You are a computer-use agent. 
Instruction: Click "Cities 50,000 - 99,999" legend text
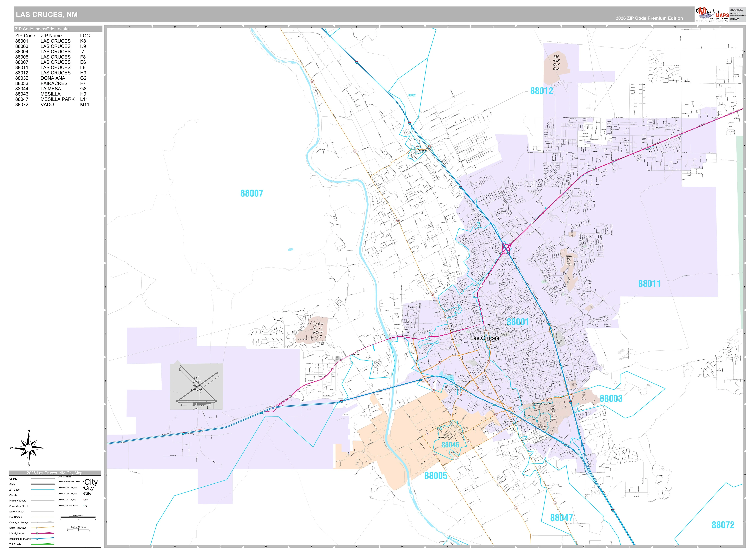67,487
